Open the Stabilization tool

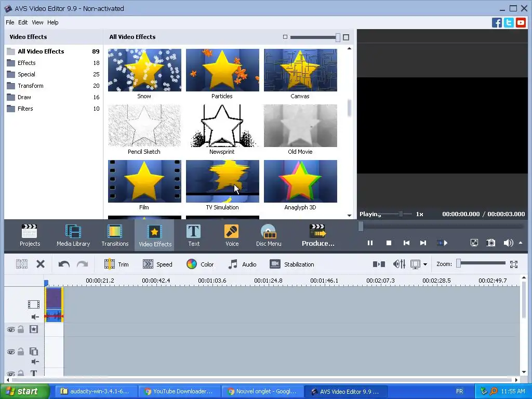pyautogui.click(x=292, y=264)
